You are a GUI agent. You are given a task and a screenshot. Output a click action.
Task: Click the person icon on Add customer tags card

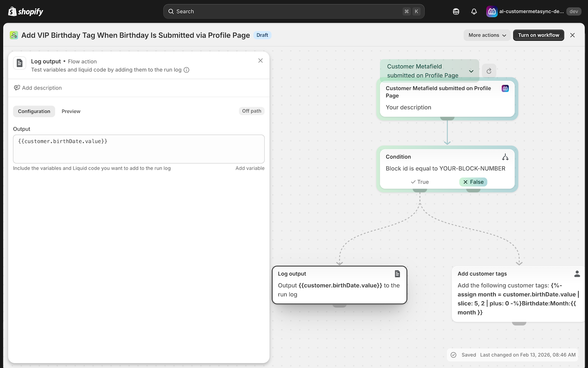(x=577, y=274)
